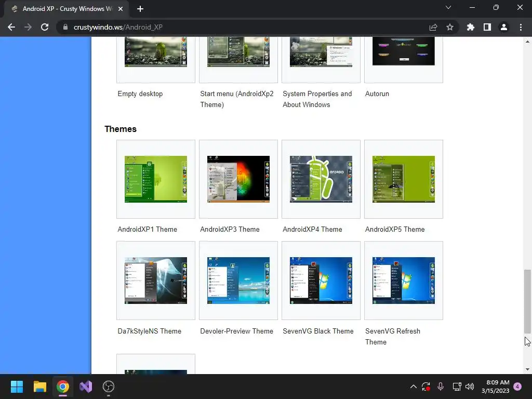Click the scrollbar down arrow
The image size is (532, 399).
pyautogui.click(x=527, y=369)
